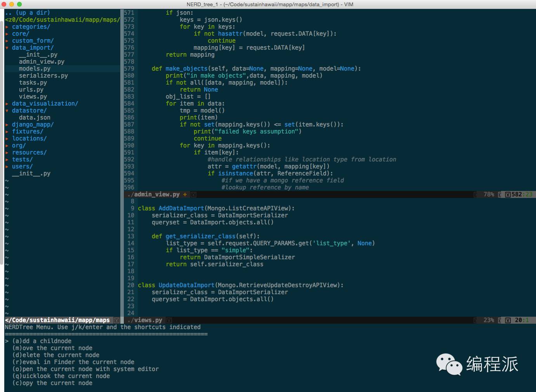Expand the data_visualization/ folder arrow
Image resolution: width=536 pixels, height=392 pixels.
pyautogui.click(x=7, y=104)
